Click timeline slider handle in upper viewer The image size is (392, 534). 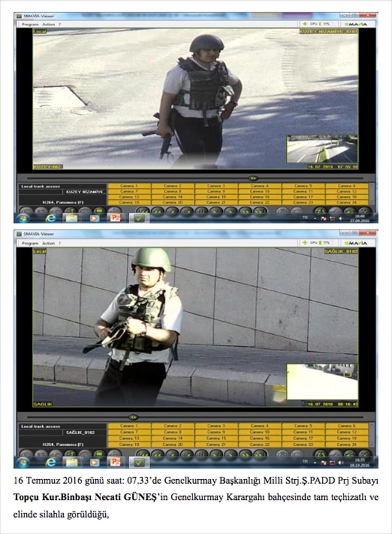tap(253, 178)
